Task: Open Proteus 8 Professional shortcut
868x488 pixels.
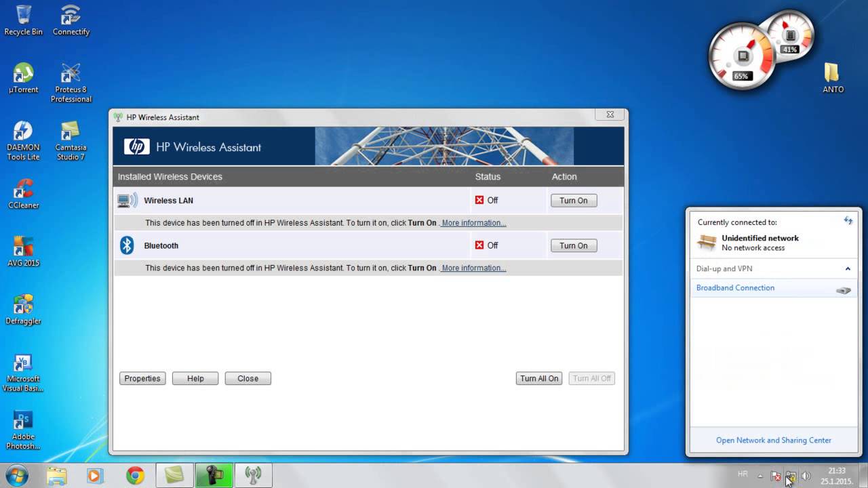Action: click(x=71, y=83)
